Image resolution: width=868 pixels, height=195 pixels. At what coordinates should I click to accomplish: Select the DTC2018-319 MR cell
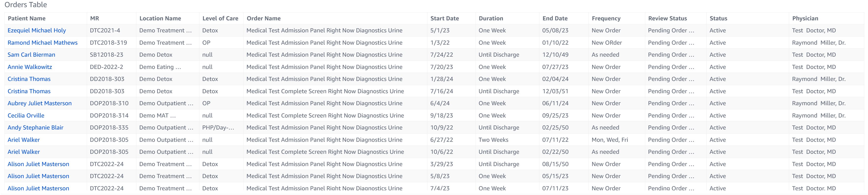coord(108,43)
